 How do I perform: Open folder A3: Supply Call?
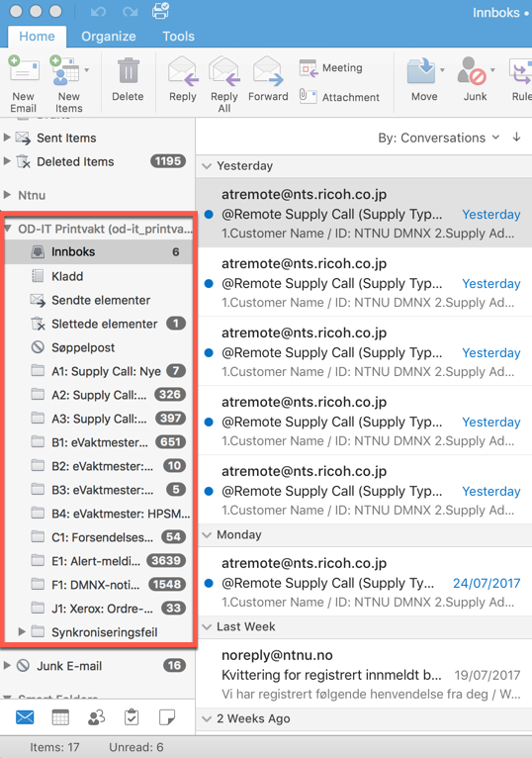pos(99,419)
